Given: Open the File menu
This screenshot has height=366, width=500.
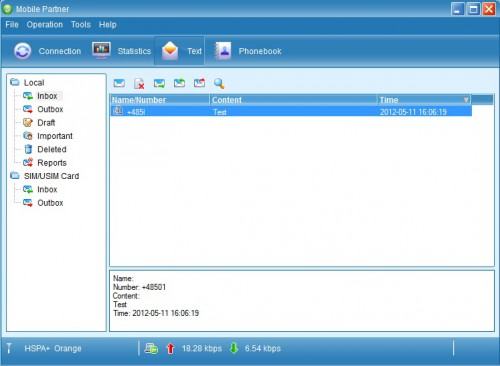Looking at the screenshot, I should click(12, 25).
